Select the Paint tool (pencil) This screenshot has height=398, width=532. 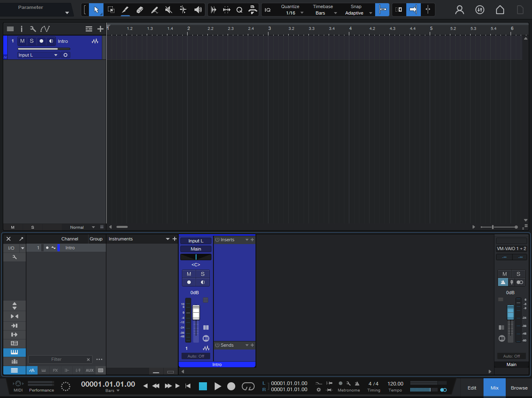pos(125,10)
